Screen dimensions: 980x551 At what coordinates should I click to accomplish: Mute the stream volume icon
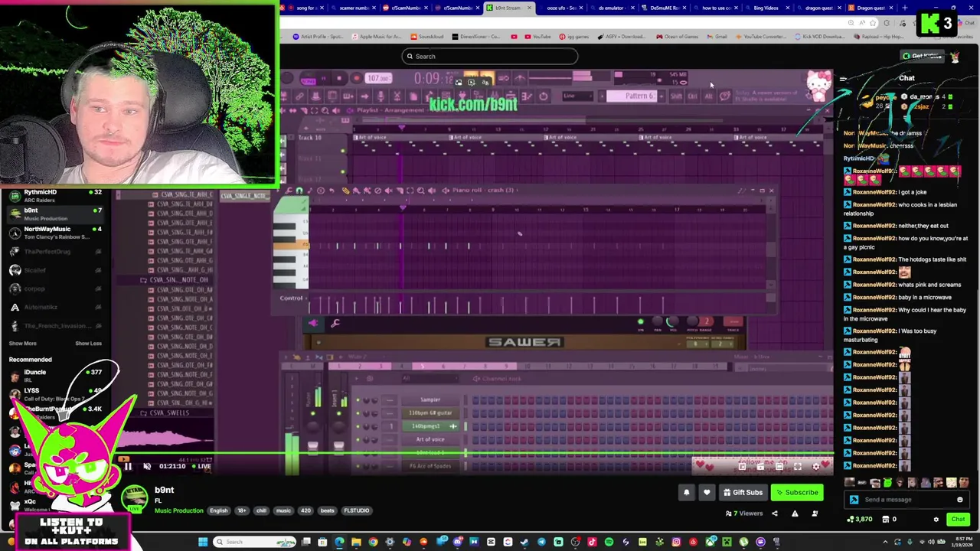click(147, 466)
